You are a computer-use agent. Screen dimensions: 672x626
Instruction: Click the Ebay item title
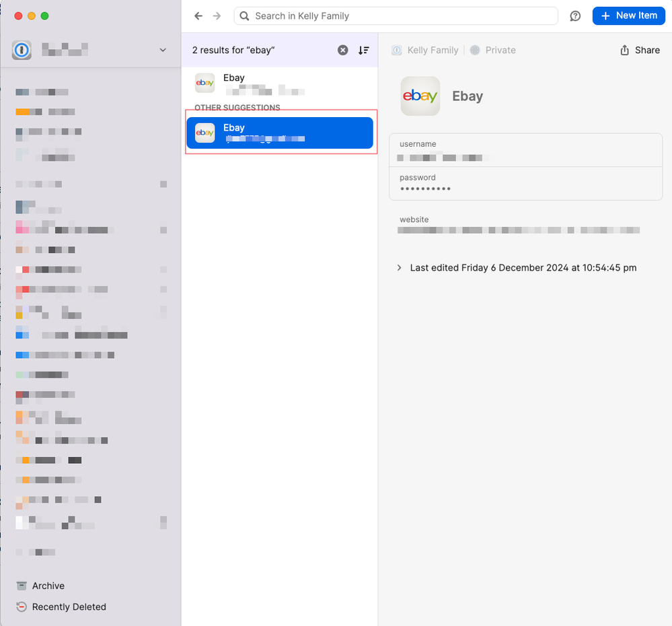click(468, 96)
